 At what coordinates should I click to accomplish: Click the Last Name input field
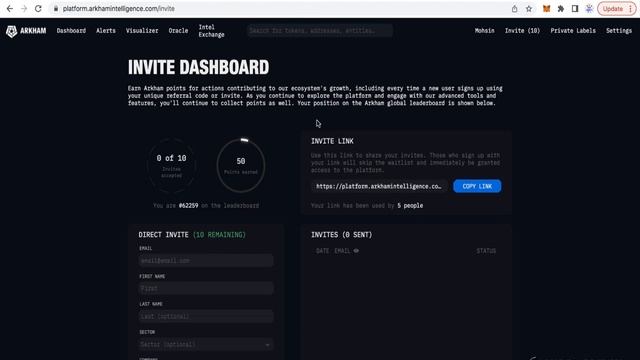click(x=206, y=316)
